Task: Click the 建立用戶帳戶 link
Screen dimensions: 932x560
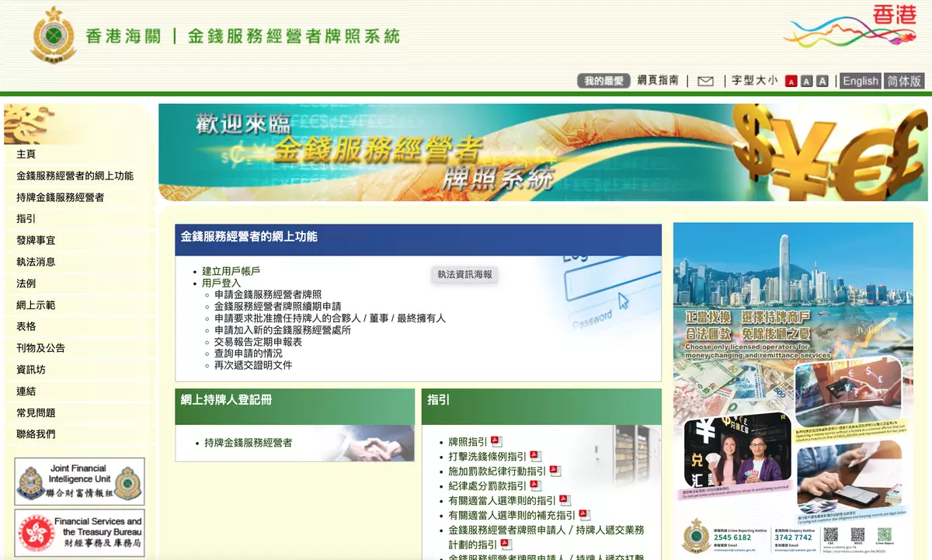Action: pos(231,271)
